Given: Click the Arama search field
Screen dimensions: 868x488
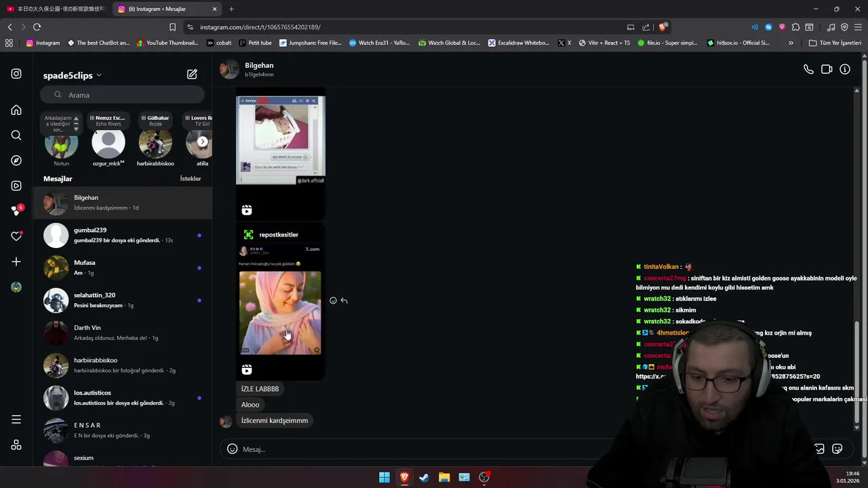Looking at the screenshot, I should click(x=122, y=95).
